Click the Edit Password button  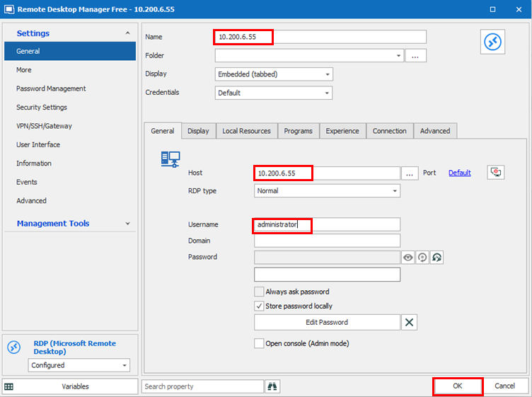coord(327,322)
